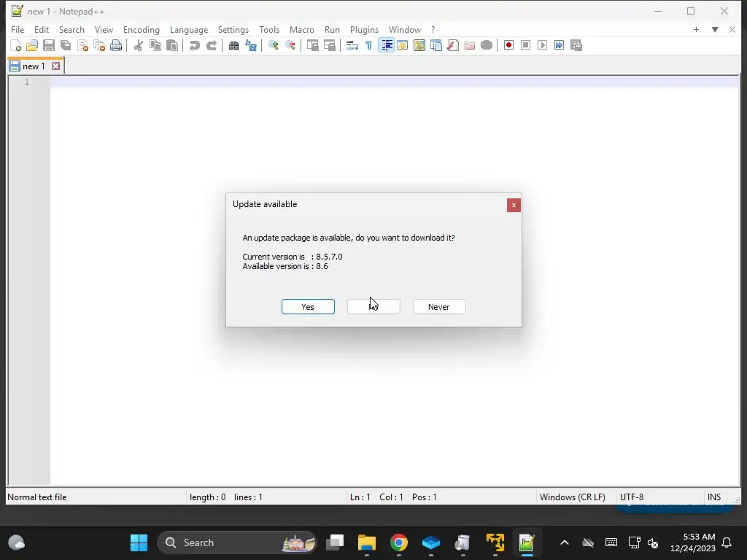This screenshot has height=560, width=747.
Task: Open a file via toolbar folder icon
Action: tap(32, 45)
